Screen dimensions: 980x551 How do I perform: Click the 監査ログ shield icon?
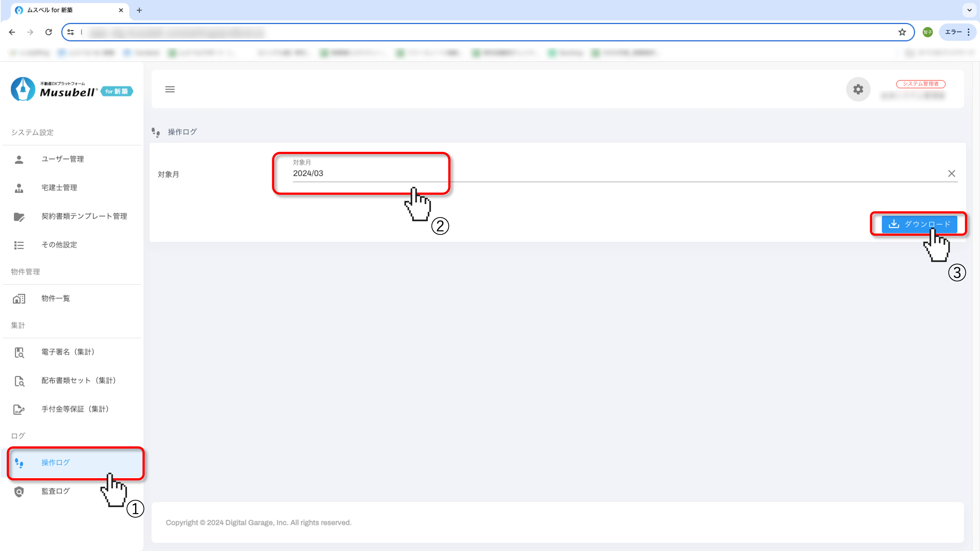click(19, 492)
